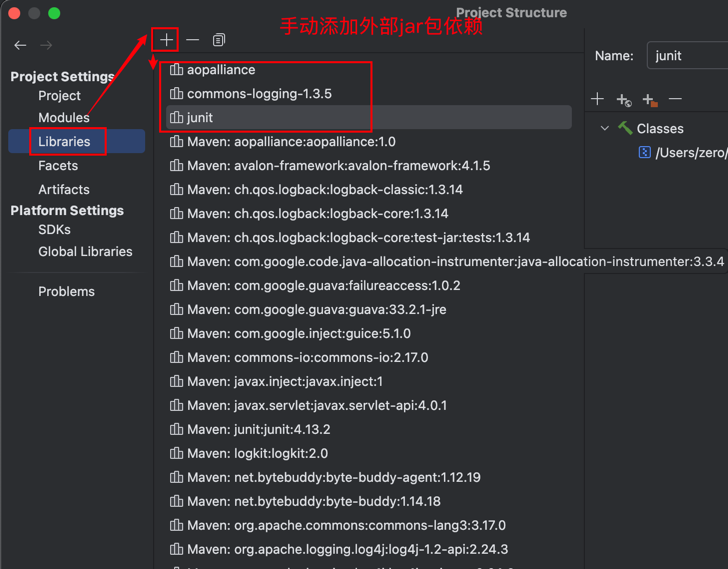
Task: Click the Copy library icon
Action: tap(219, 40)
